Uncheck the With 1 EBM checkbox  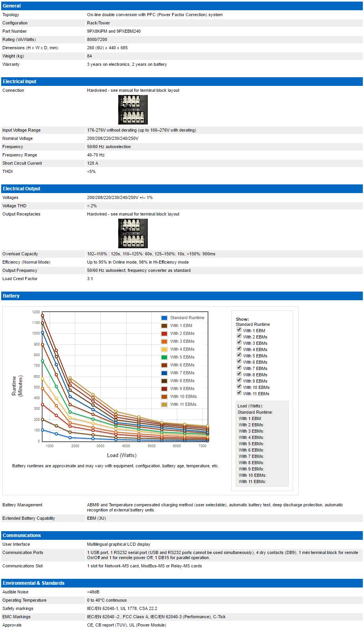(x=239, y=330)
